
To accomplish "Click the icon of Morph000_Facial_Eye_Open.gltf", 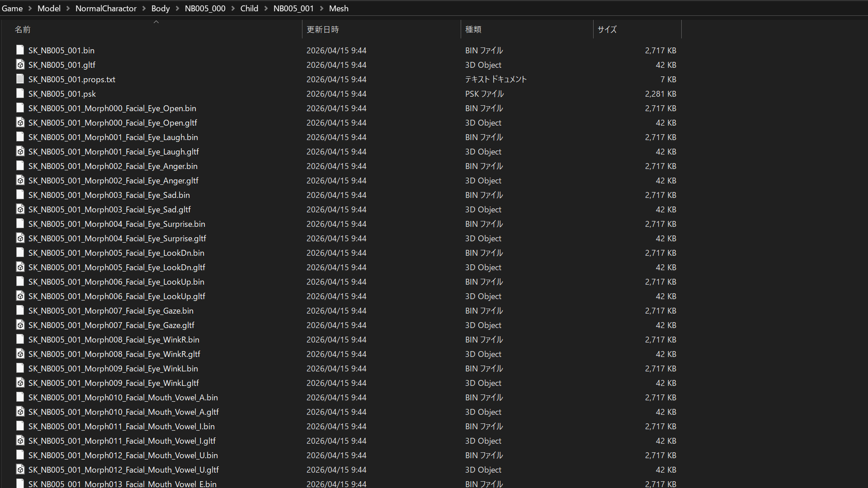I will [x=20, y=122].
